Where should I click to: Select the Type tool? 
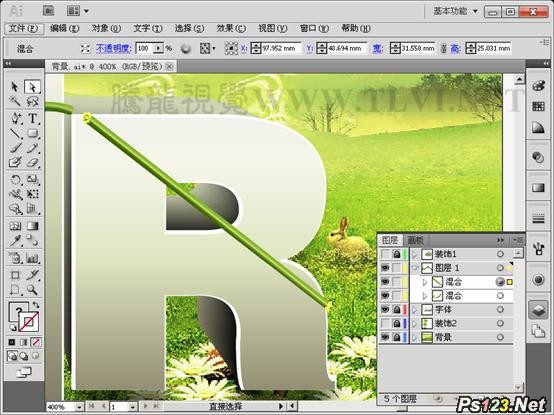click(x=33, y=118)
